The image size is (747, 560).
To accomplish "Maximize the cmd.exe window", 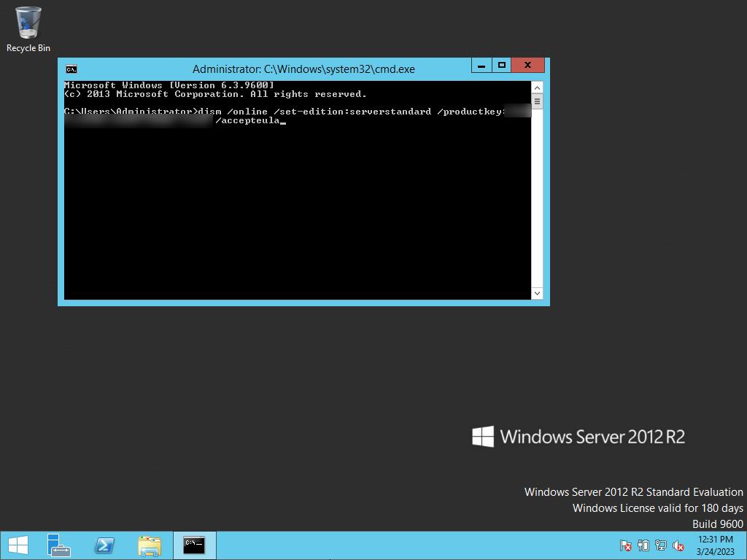I will pos(502,65).
